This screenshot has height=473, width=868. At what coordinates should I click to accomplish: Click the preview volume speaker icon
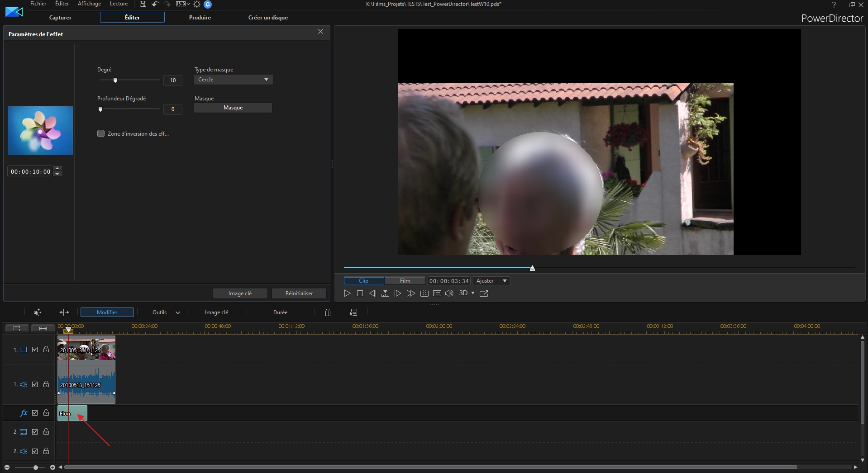(x=449, y=293)
